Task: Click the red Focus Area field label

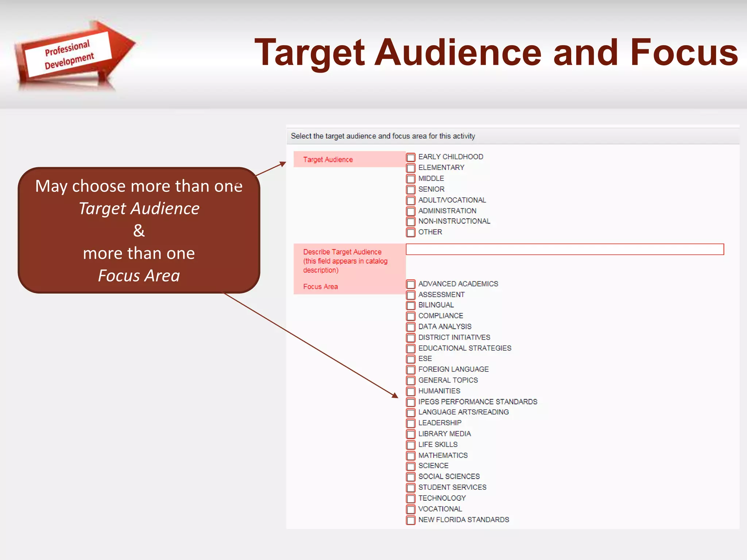Action: pyautogui.click(x=320, y=287)
